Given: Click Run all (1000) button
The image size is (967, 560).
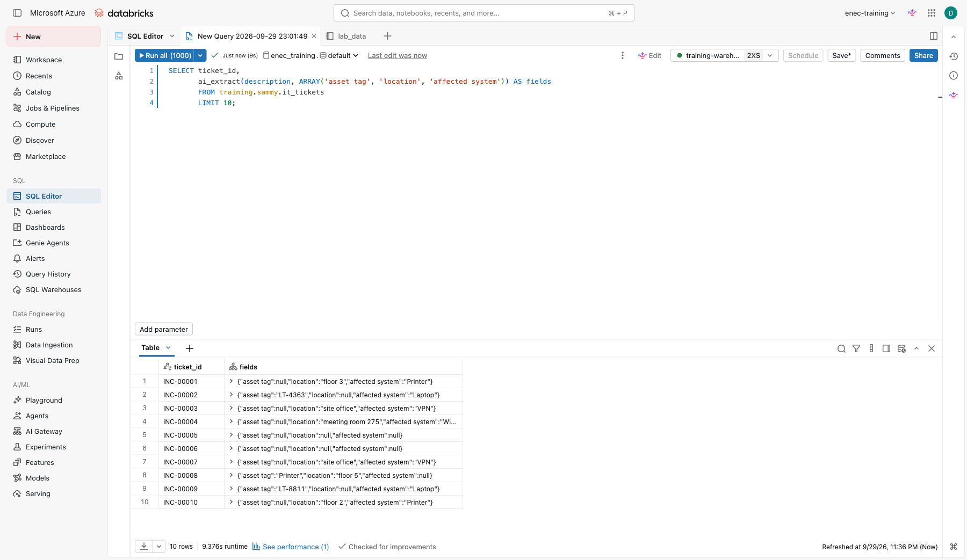Looking at the screenshot, I should click(165, 55).
